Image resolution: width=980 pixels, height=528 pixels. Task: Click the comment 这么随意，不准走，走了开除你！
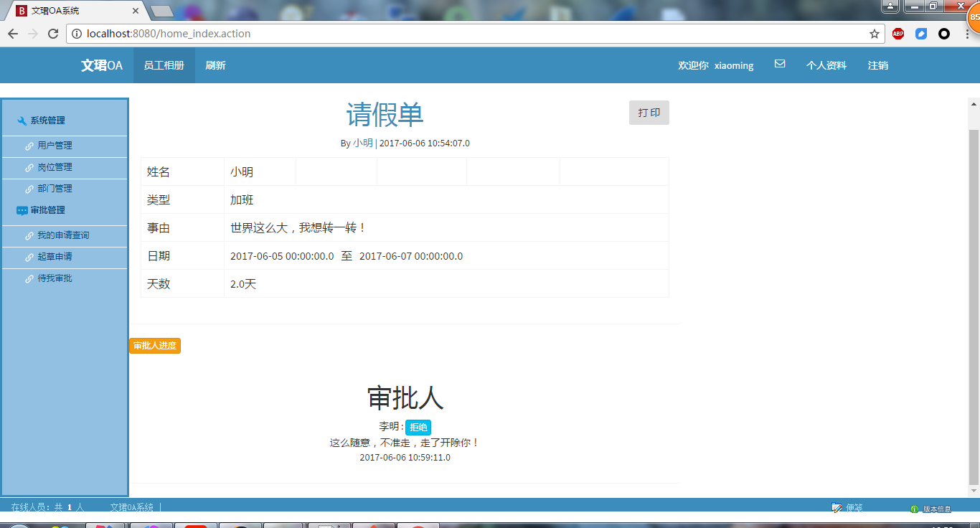405,443
